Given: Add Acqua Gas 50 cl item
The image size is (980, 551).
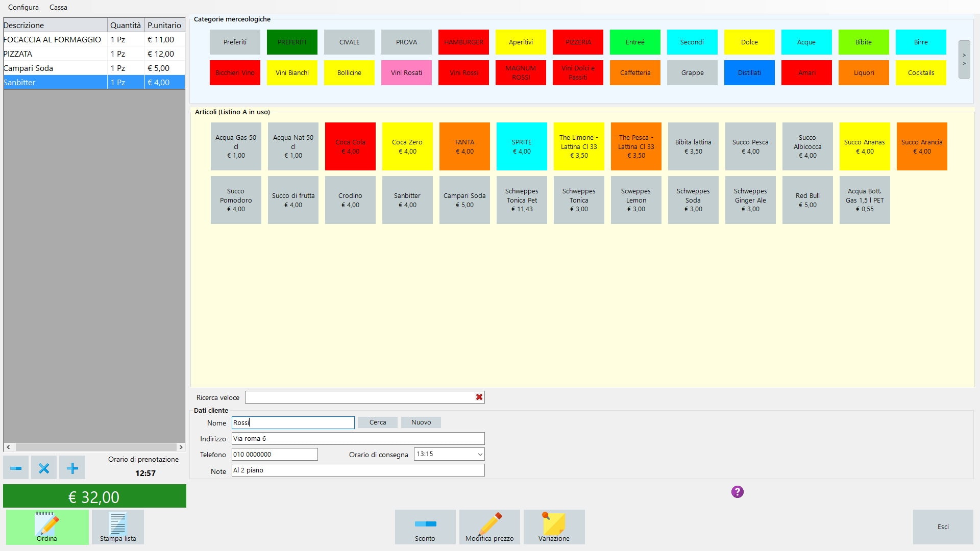Looking at the screenshot, I should click(236, 146).
